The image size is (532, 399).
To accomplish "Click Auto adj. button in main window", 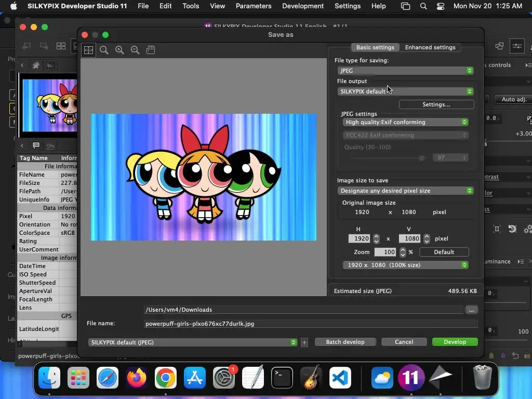I will tap(514, 99).
